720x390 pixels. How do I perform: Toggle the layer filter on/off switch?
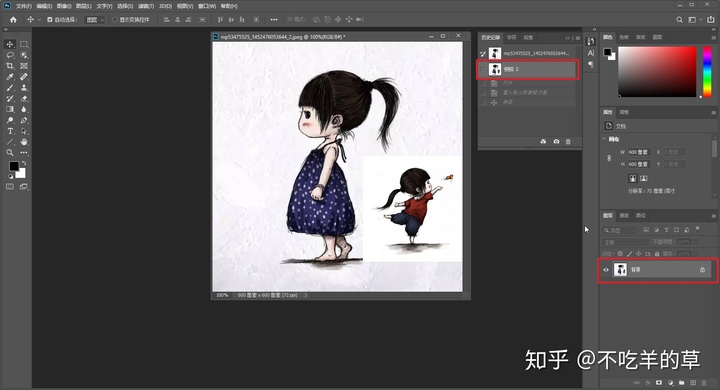tap(698, 228)
